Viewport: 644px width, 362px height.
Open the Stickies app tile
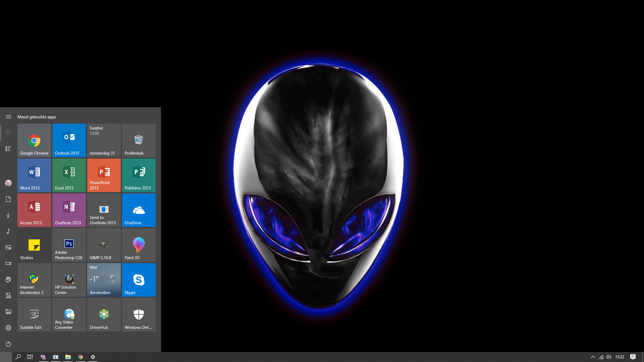point(34,245)
